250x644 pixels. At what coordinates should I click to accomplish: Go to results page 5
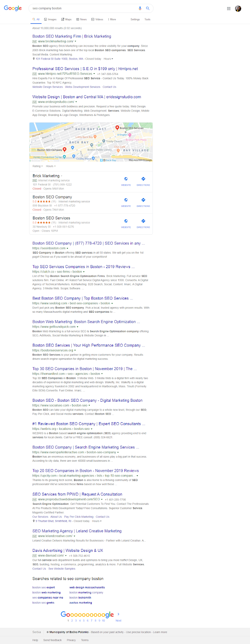(x=84, y=621)
